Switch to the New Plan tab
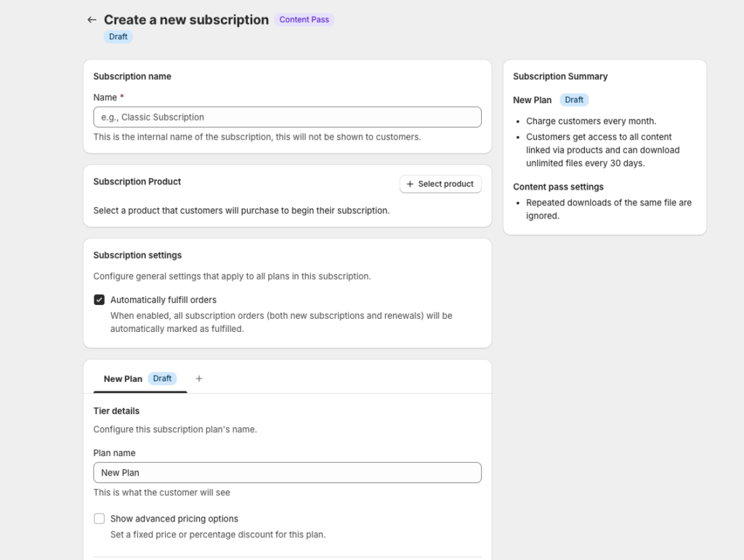The width and height of the screenshot is (744, 560). point(123,378)
